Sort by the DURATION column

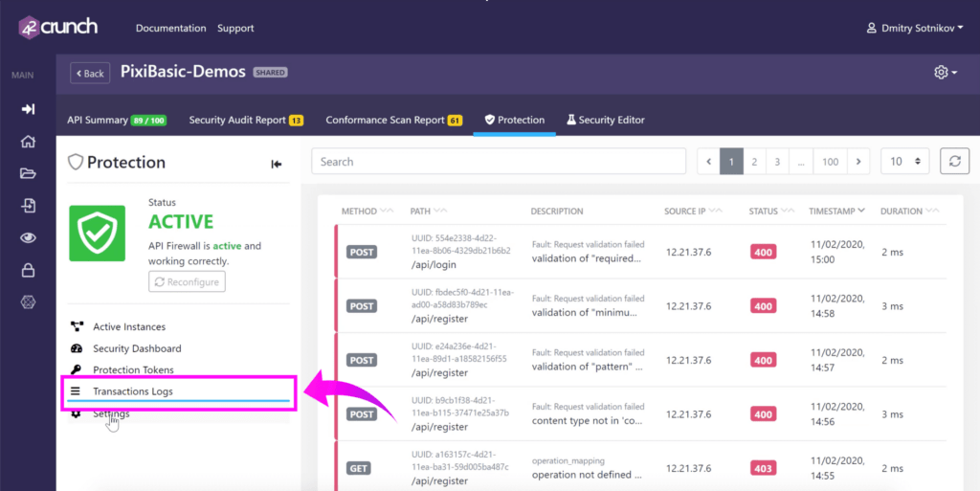(909, 212)
